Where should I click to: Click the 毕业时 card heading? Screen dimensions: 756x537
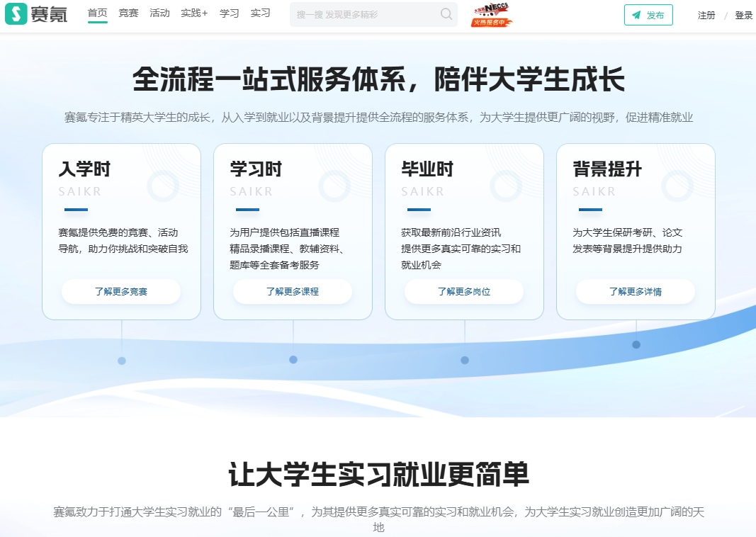click(428, 169)
